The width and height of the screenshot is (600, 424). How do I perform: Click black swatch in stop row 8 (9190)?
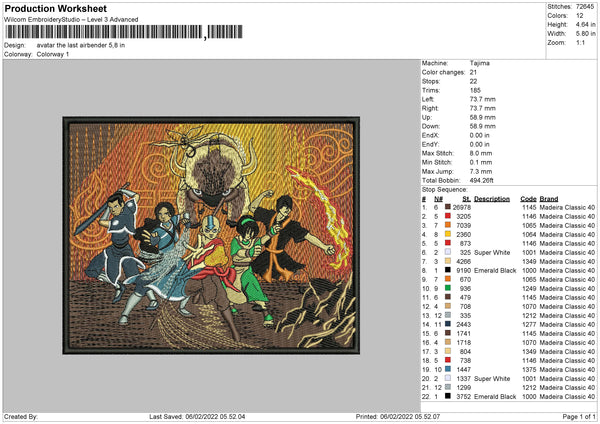(447, 270)
